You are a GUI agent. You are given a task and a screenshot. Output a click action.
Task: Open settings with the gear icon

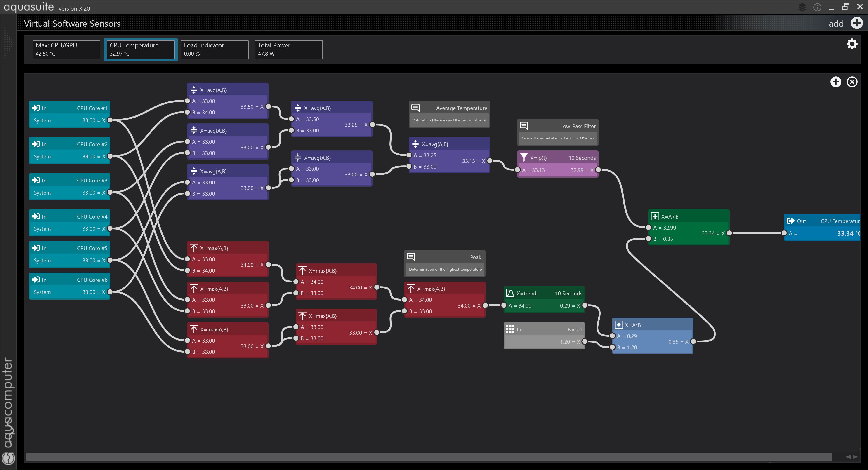pyautogui.click(x=852, y=44)
